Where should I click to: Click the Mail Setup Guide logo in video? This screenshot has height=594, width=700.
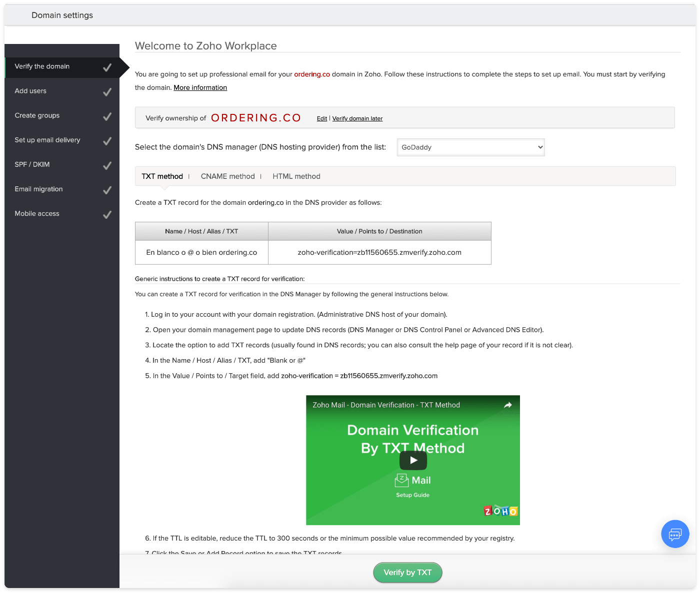tap(413, 486)
